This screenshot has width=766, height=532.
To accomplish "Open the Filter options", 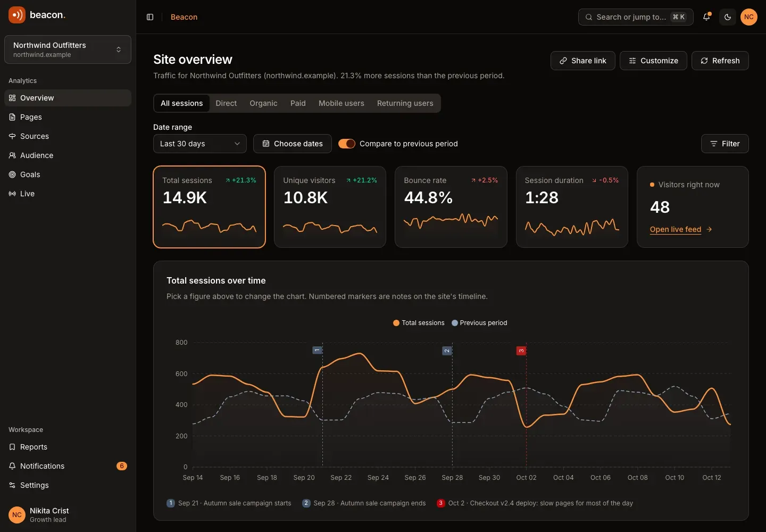I will pyautogui.click(x=725, y=144).
